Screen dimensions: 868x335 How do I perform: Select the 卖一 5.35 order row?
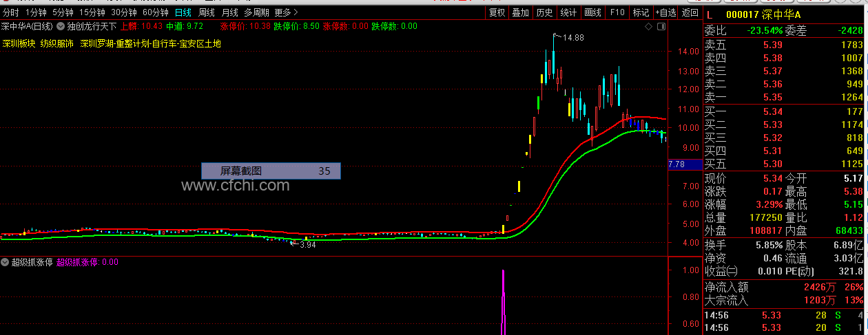pos(784,97)
